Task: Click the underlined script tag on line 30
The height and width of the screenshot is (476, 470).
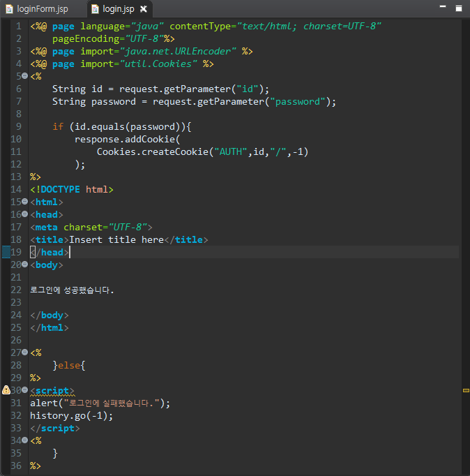Action: pyautogui.click(x=52, y=391)
